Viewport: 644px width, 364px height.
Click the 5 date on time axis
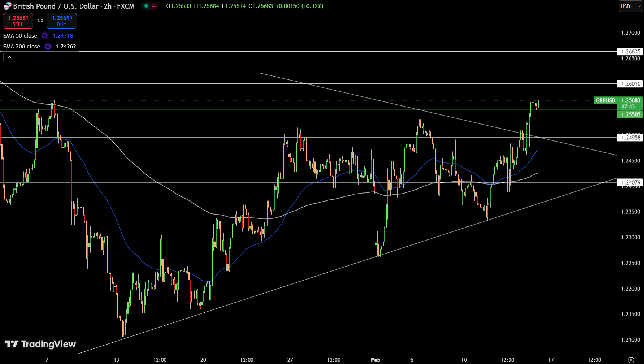[x=412, y=360]
